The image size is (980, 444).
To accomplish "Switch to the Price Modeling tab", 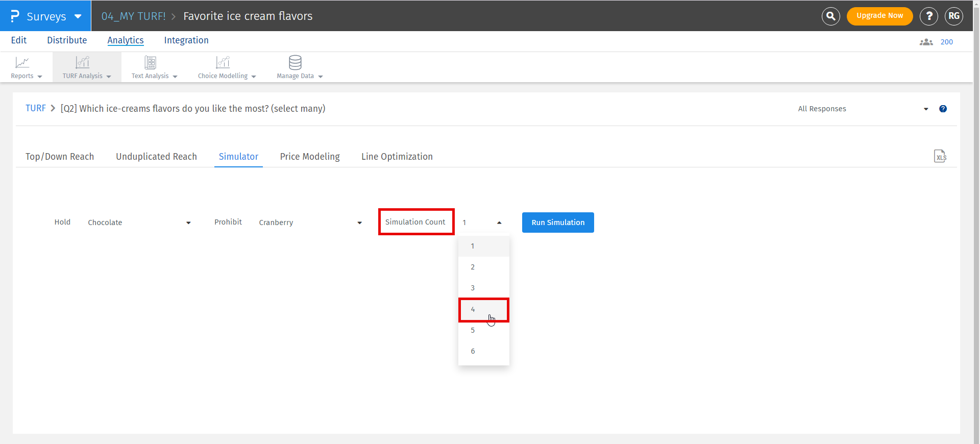I will tap(310, 157).
